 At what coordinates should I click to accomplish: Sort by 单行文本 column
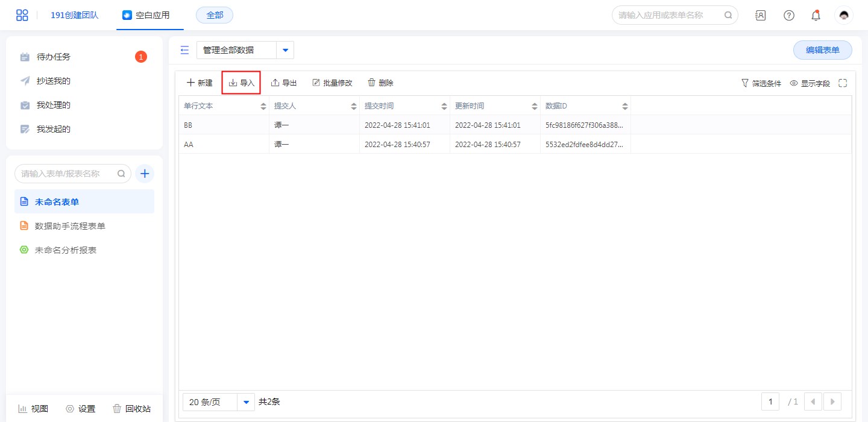(x=263, y=106)
